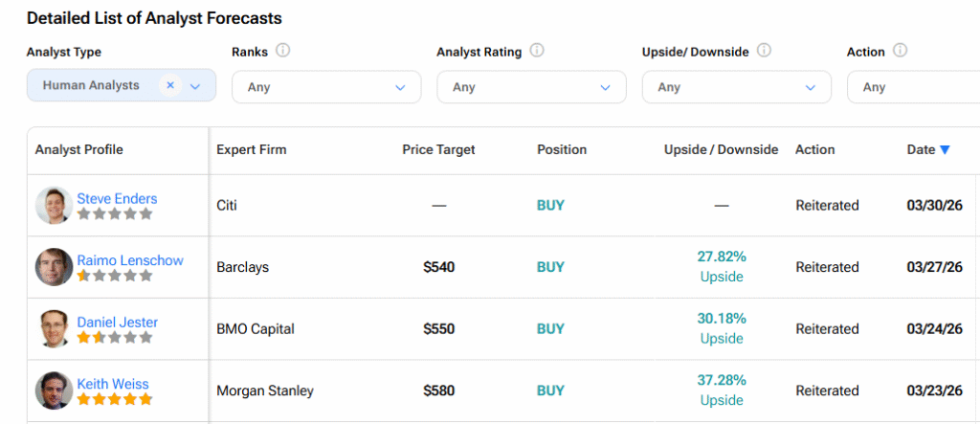Click Daniel Jester's profile photo
This screenshot has height=424, width=980.
pyautogui.click(x=54, y=329)
